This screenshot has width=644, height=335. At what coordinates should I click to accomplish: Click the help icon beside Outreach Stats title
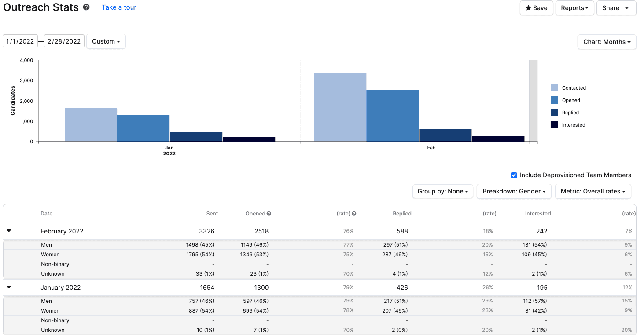(86, 7)
